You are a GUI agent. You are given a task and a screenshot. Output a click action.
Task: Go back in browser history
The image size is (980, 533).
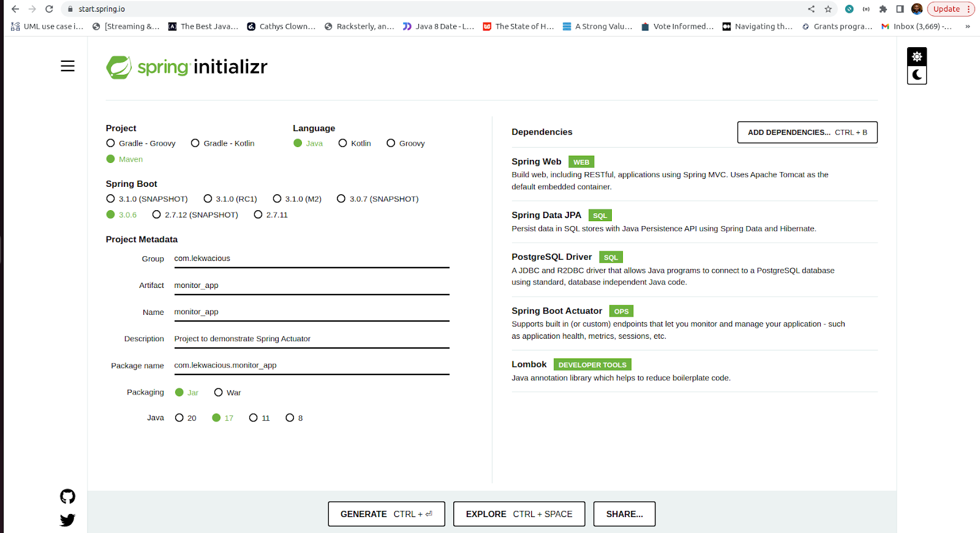click(x=15, y=9)
